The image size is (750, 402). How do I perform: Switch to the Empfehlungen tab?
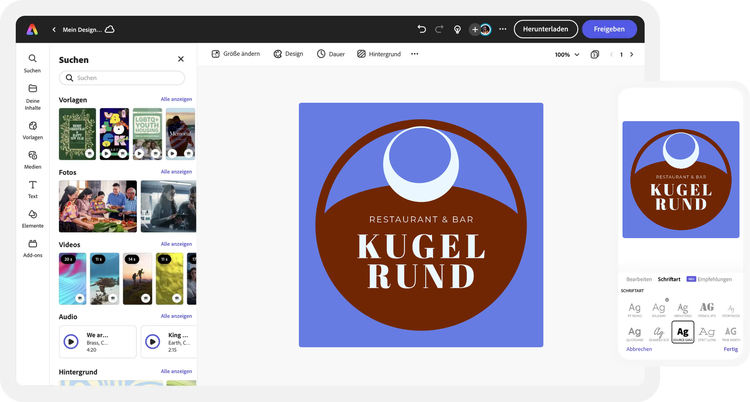pos(714,279)
